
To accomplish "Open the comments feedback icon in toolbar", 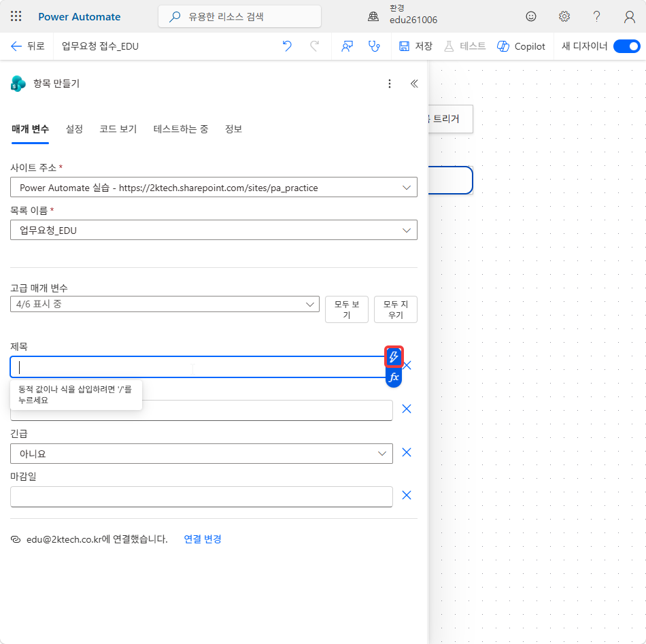I will 347,46.
